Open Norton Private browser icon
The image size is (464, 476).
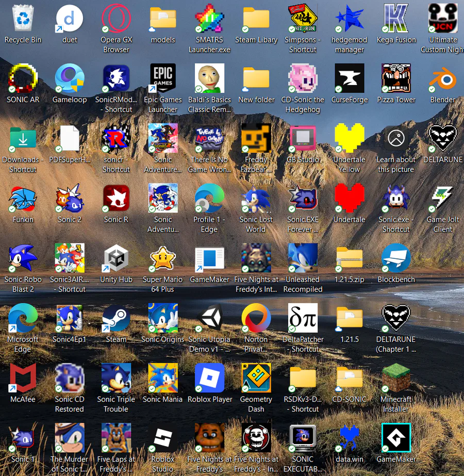click(256, 318)
